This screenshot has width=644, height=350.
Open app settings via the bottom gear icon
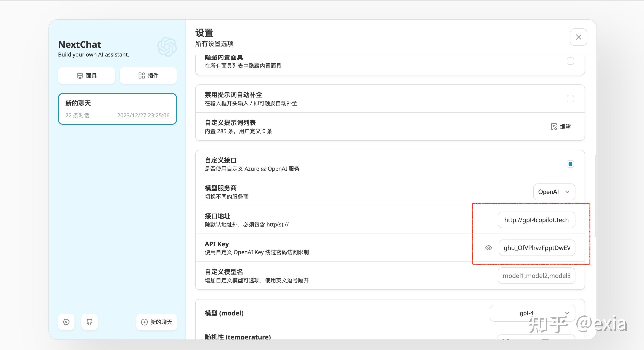pos(66,322)
